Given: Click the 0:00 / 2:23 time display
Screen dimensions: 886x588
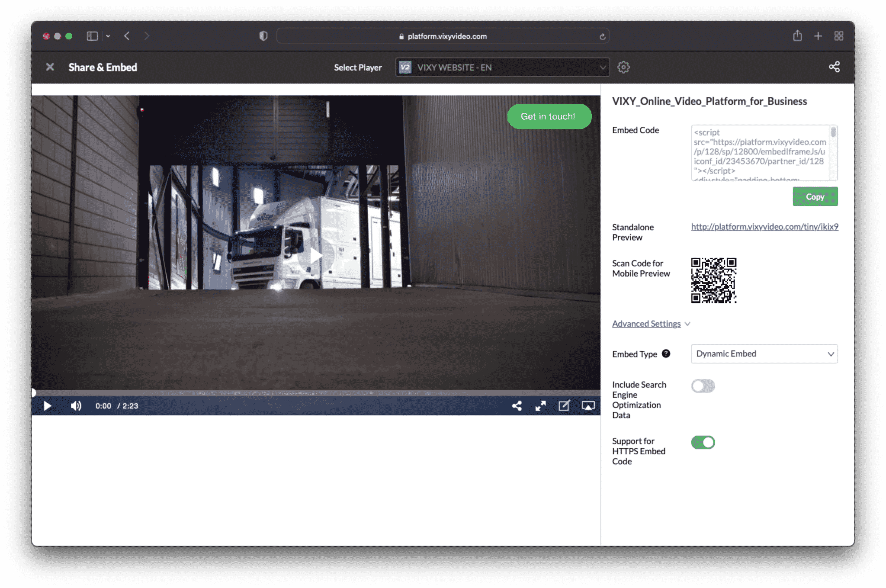Looking at the screenshot, I should coord(117,406).
